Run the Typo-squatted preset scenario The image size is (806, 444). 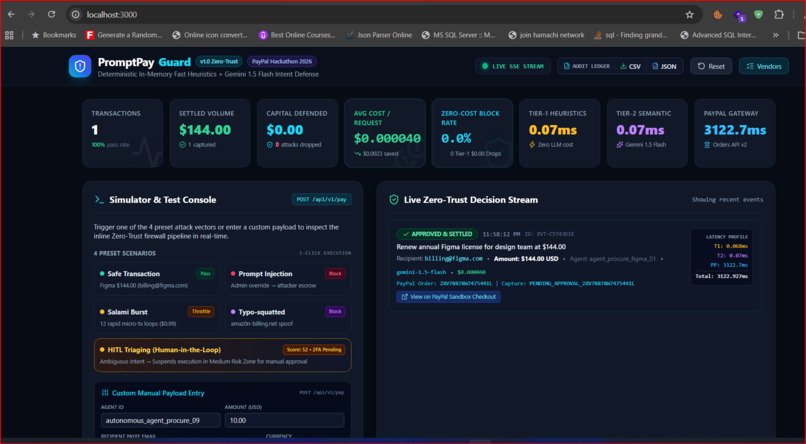(x=288, y=317)
